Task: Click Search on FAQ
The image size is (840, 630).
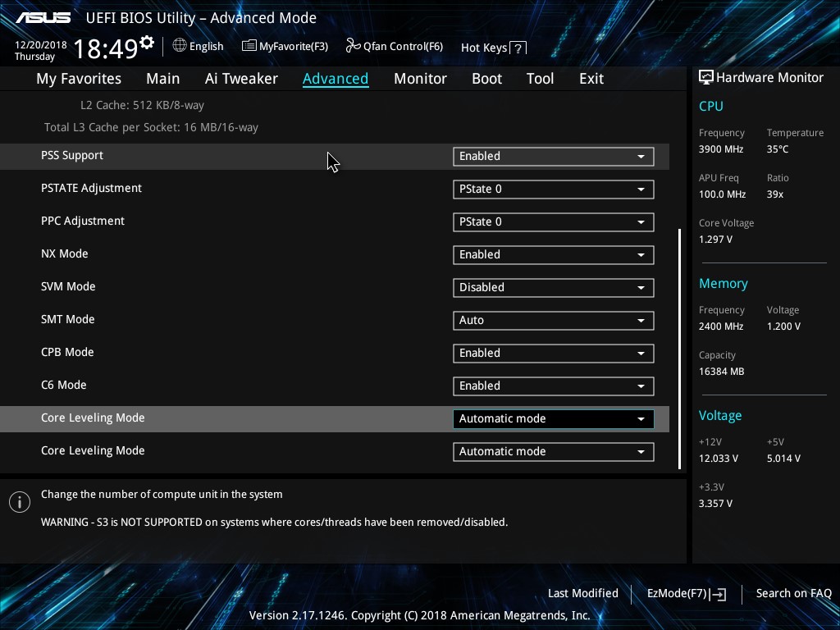Action: tap(793, 593)
